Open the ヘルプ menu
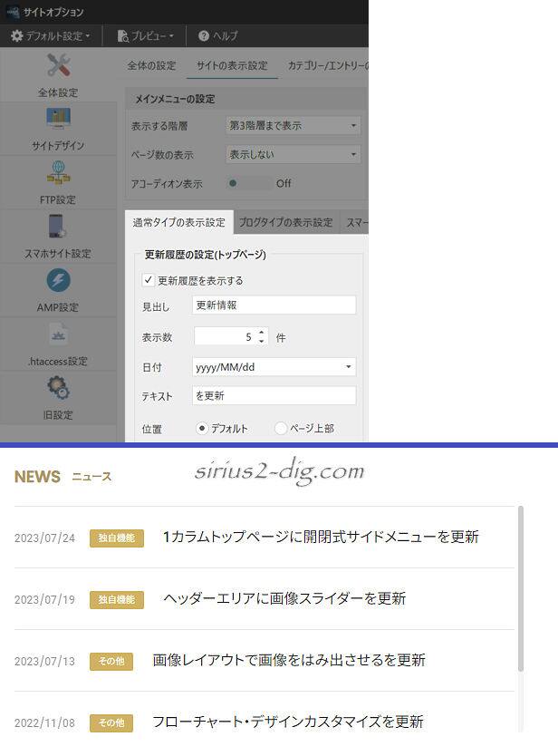 (217, 35)
